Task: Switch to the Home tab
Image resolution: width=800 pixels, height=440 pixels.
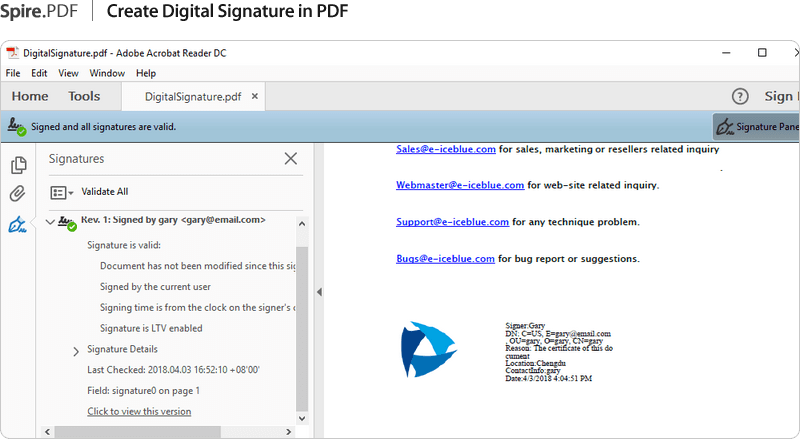Action: click(30, 96)
